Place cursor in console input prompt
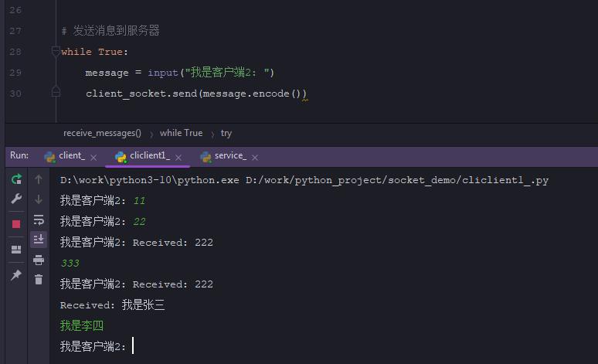The height and width of the screenshot is (364, 598). [133, 346]
